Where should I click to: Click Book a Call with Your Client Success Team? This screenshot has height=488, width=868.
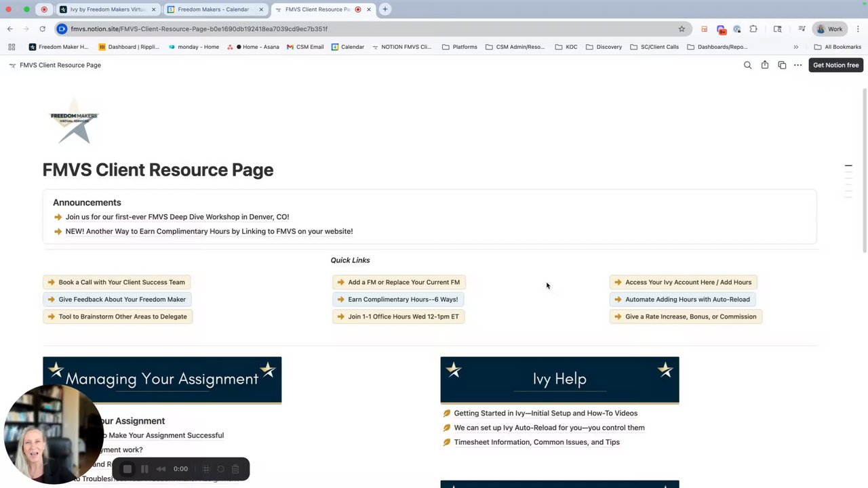pos(117,282)
